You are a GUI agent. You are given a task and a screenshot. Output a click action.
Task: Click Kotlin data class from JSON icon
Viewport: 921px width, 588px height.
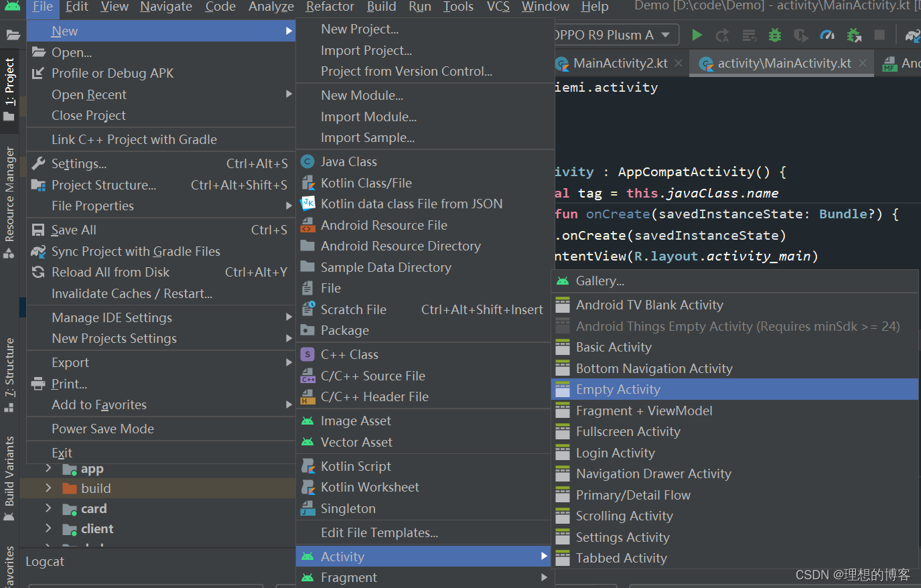(x=307, y=204)
